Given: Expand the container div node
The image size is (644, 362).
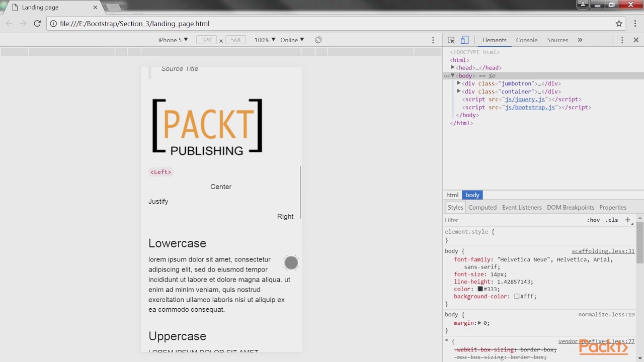Looking at the screenshot, I should pyautogui.click(x=459, y=92).
